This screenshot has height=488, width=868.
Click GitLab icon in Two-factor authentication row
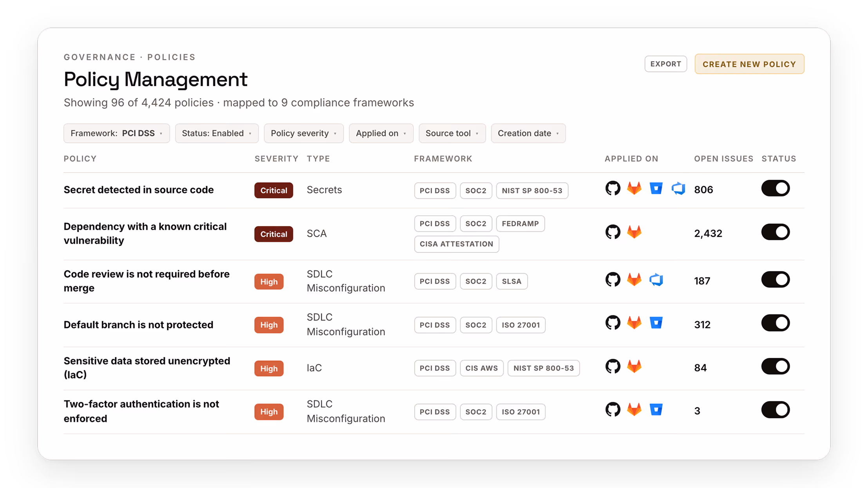[634, 410]
